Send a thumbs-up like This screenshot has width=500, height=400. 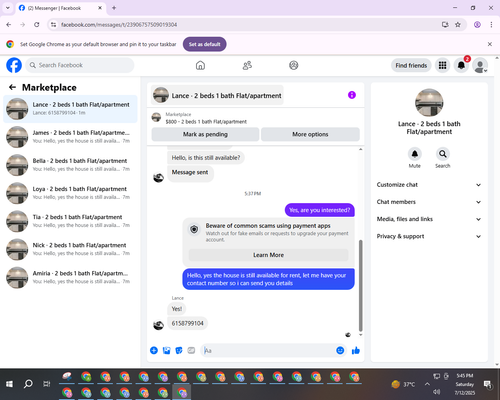point(356,350)
